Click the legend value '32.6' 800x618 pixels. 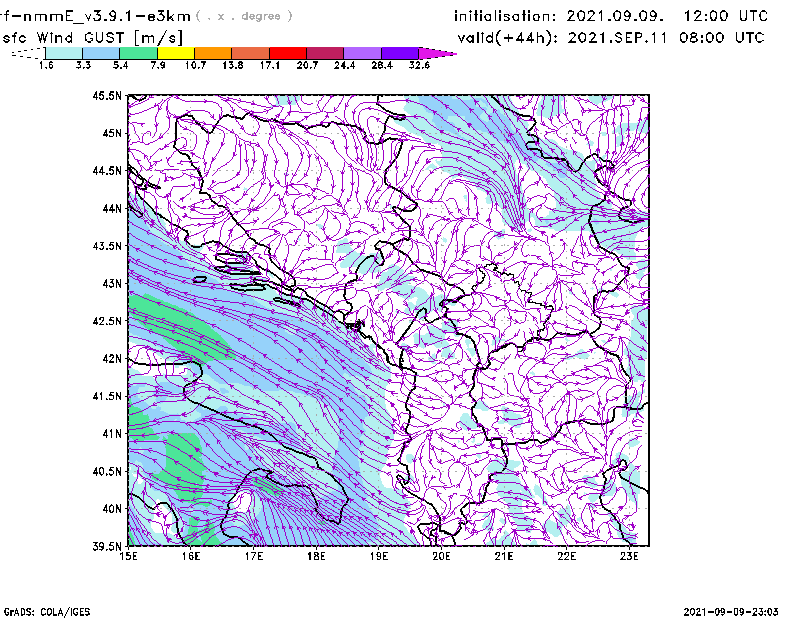pyautogui.click(x=419, y=65)
